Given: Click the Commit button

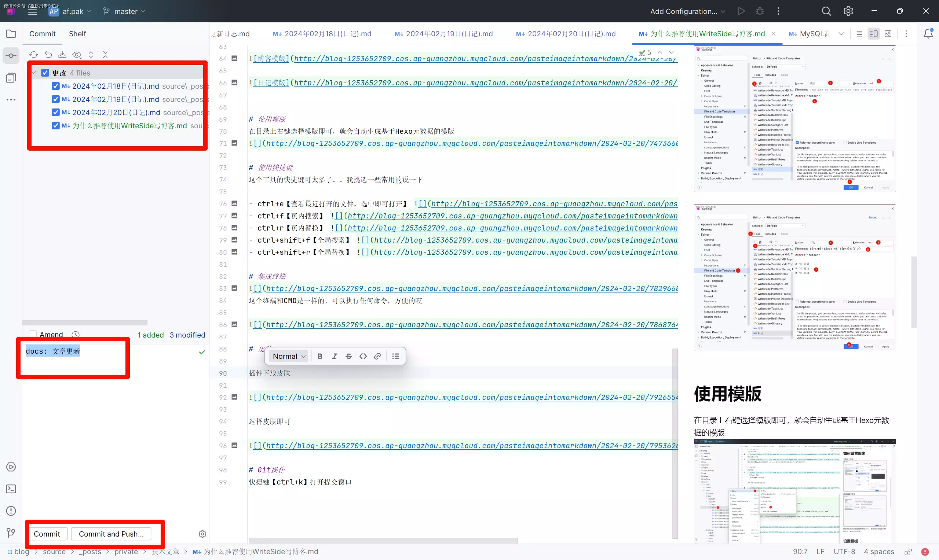Looking at the screenshot, I should (47, 534).
